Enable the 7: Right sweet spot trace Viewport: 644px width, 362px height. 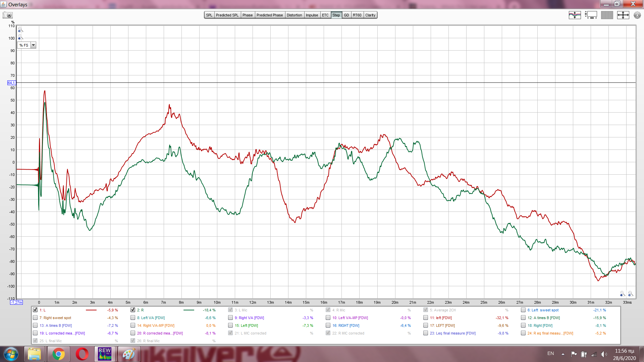35,318
